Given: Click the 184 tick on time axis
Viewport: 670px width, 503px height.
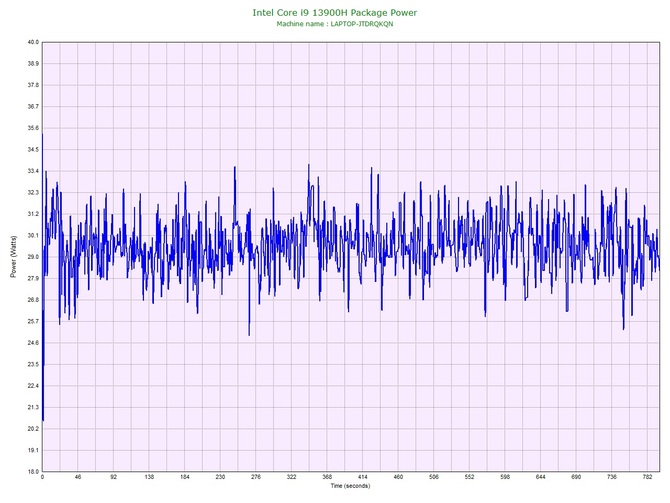Looking at the screenshot, I should [185, 477].
